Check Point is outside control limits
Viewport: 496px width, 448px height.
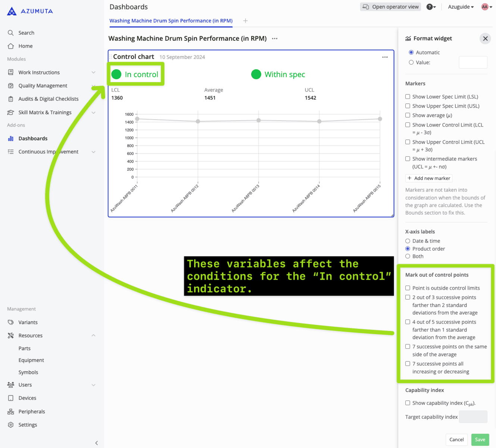408,288
